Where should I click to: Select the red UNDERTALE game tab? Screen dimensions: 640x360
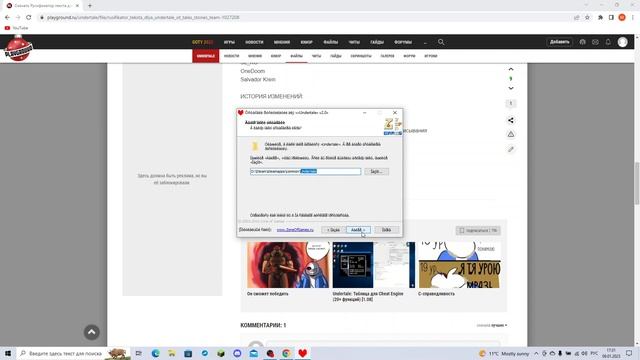(x=206, y=56)
